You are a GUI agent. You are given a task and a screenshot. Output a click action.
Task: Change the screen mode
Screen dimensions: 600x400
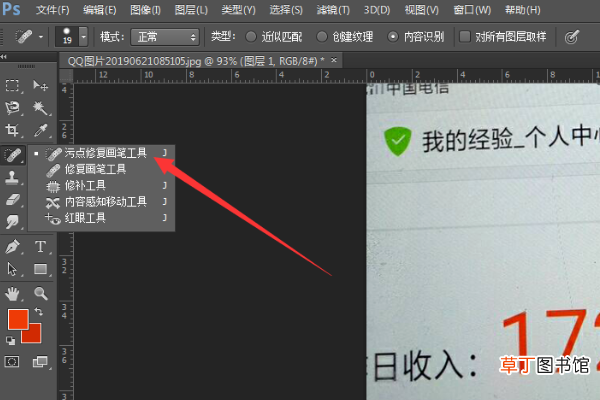pos(41,361)
